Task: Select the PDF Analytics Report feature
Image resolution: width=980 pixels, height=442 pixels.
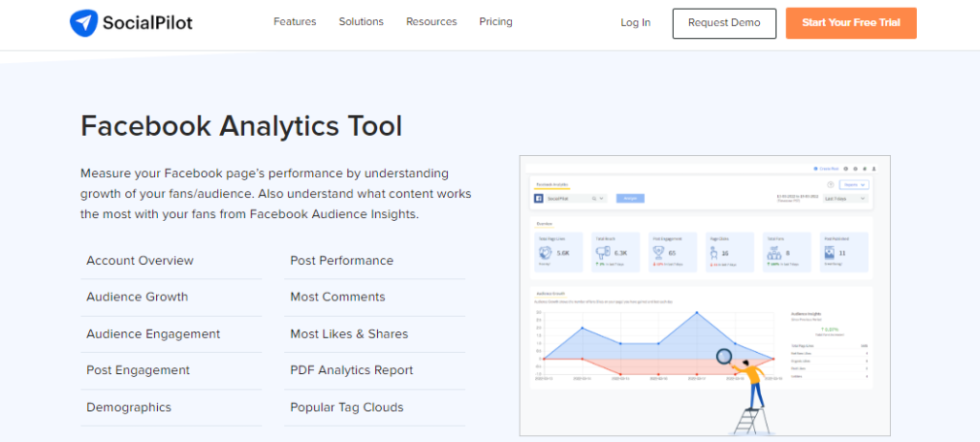Action: pyautogui.click(x=351, y=370)
